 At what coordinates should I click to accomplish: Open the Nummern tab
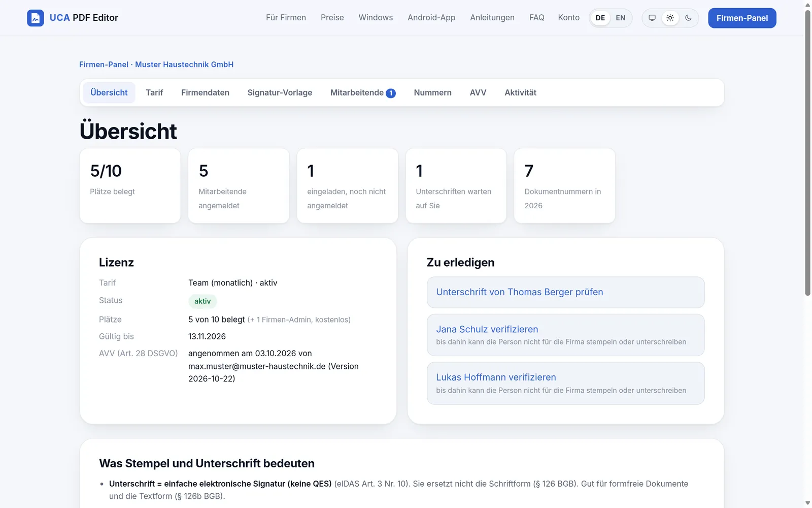(x=432, y=92)
